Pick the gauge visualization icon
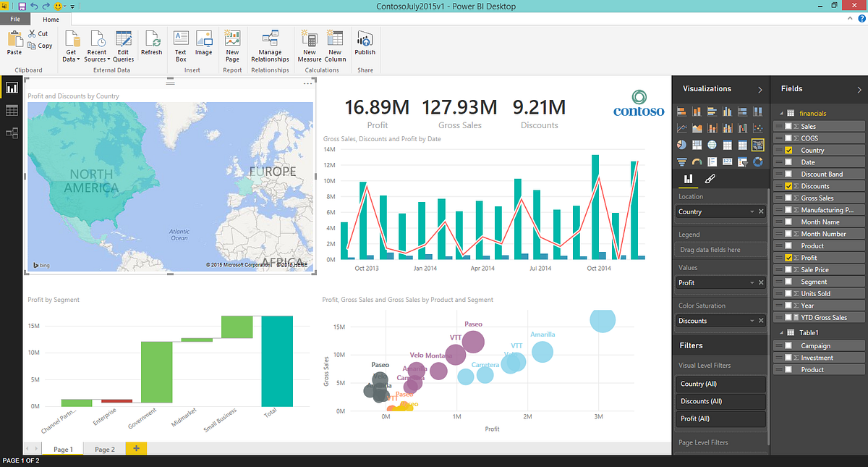This screenshot has height=467, width=868. 697,161
